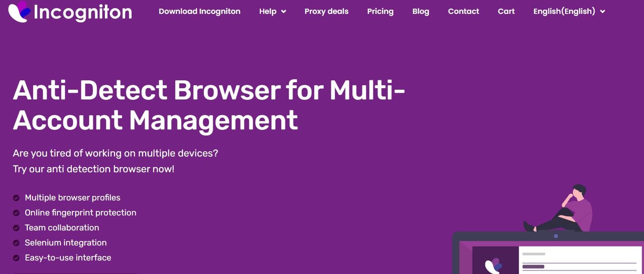Click the sitting person illustration

(564, 210)
